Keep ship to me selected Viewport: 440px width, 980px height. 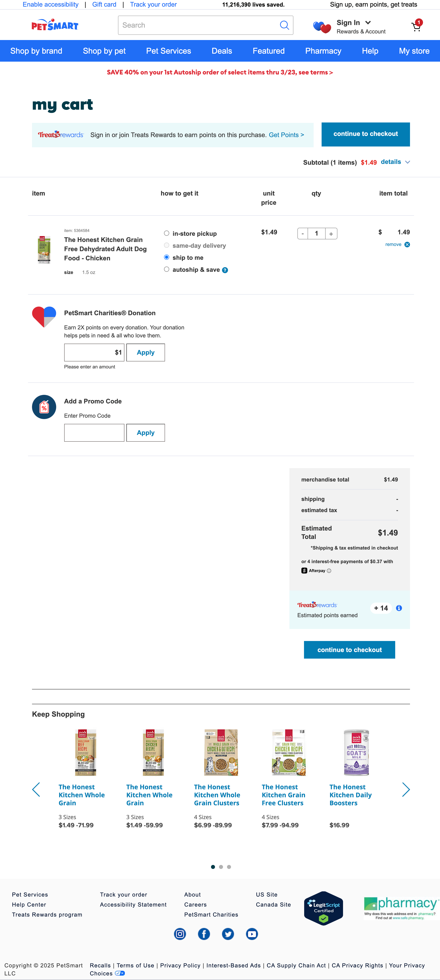pos(167,257)
